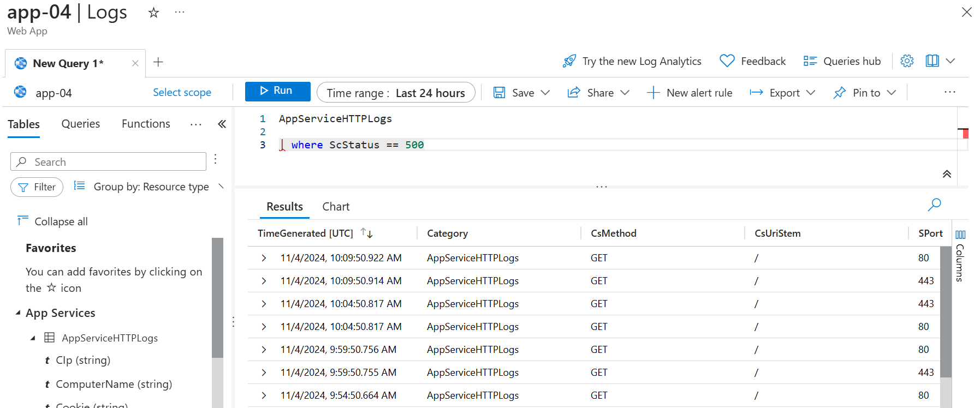Image resolution: width=980 pixels, height=408 pixels.
Task: Run the query
Action: click(277, 91)
